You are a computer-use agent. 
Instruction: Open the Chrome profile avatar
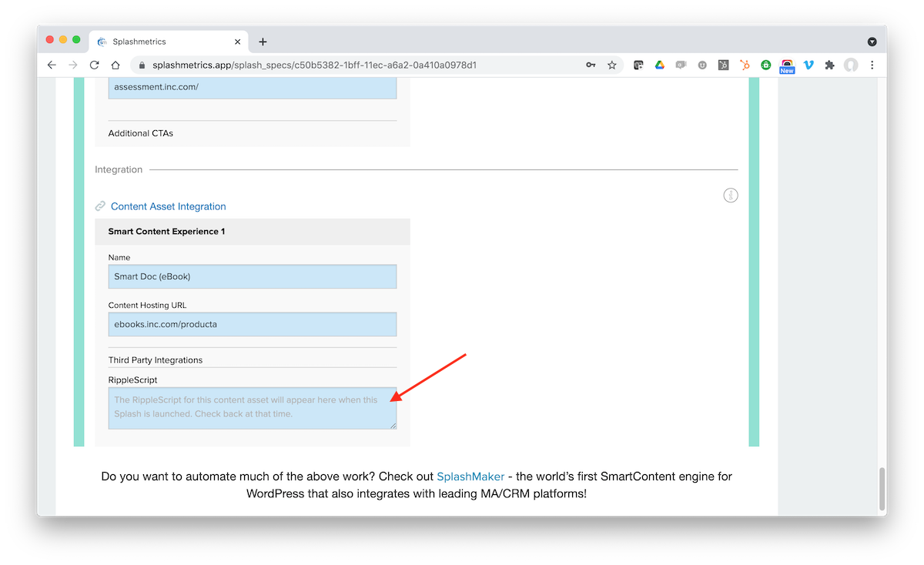[851, 65]
